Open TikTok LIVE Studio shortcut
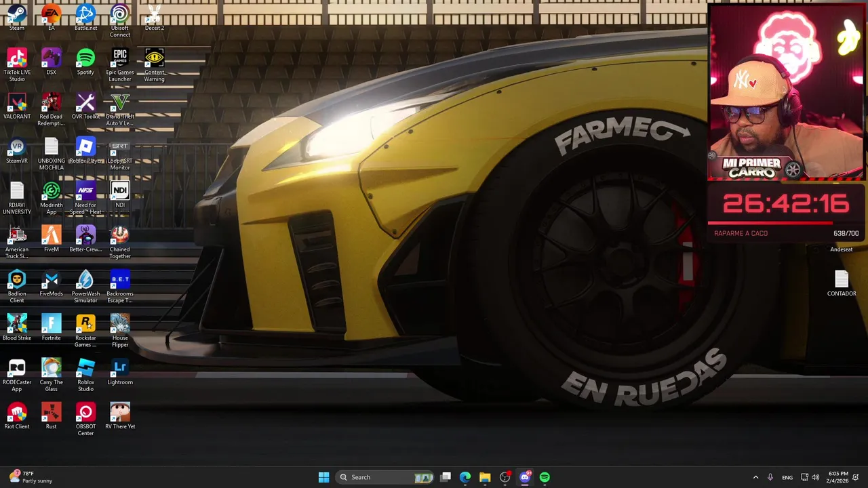This screenshot has width=868, height=488. (x=17, y=65)
